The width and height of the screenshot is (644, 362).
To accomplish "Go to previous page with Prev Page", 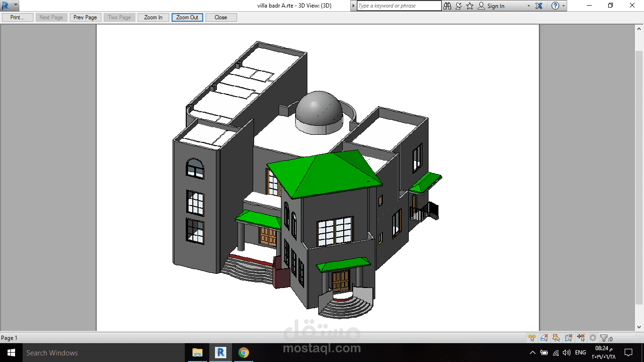I will click(x=85, y=17).
